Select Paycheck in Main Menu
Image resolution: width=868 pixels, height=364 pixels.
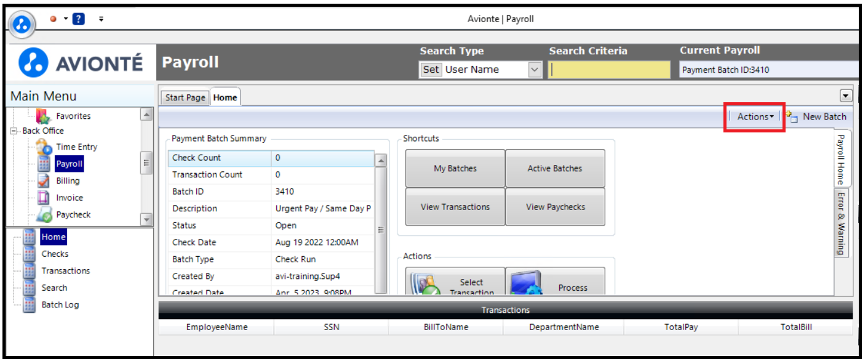tap(73, 215)
